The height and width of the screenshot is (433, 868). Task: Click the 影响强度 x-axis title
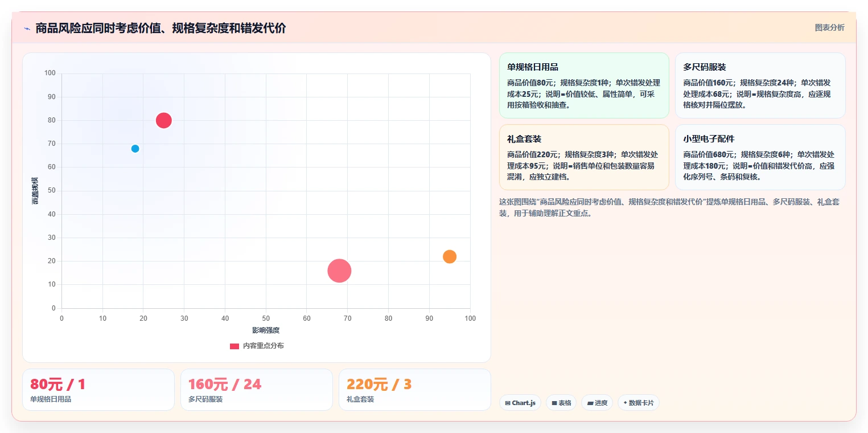pyautogui.click(x=266, y=330)
